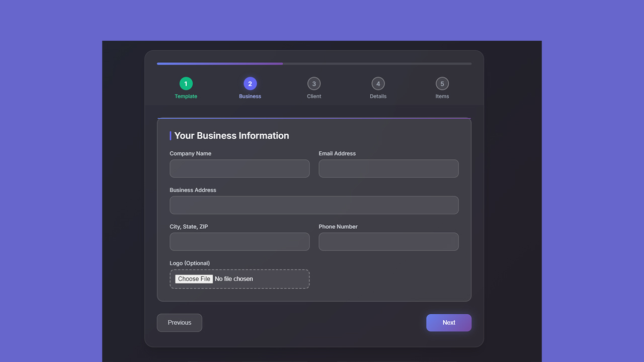
Task: Focus the Phone Number input
Action: pos(388,242)
